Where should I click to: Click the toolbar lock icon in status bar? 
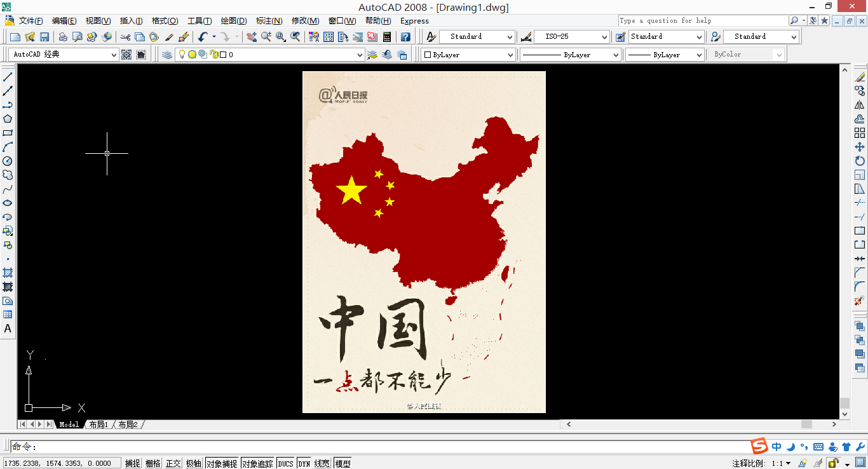pyautogui.click(x=834, y=463)
